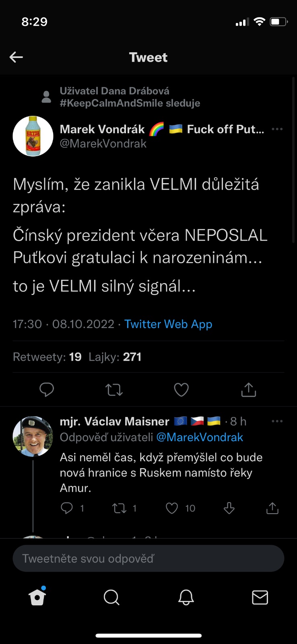Open the Twitter Web App link
This screenshot has height=644, width=297.
(x=168, y=324)
